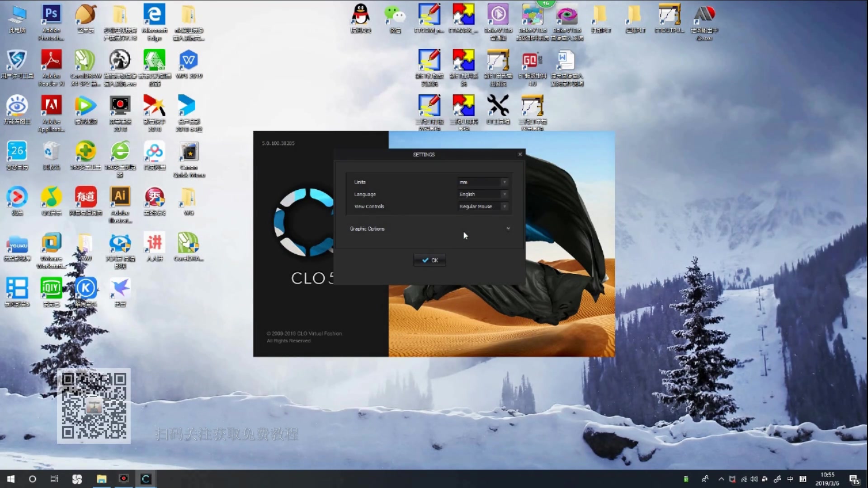Select the VMware Workstation desktop icon

pos(51,244)
